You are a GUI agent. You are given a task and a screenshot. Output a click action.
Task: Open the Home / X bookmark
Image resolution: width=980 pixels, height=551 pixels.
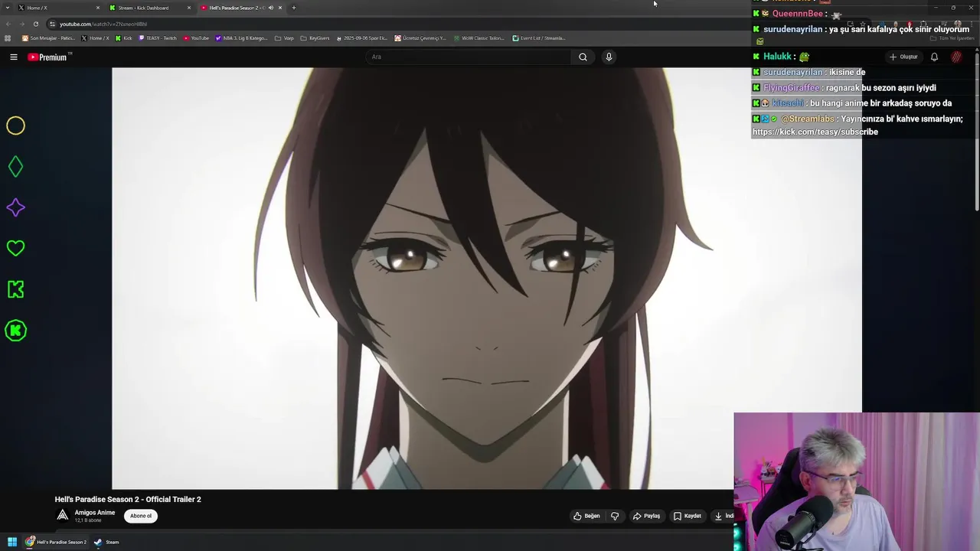click(x=95, y=38)
